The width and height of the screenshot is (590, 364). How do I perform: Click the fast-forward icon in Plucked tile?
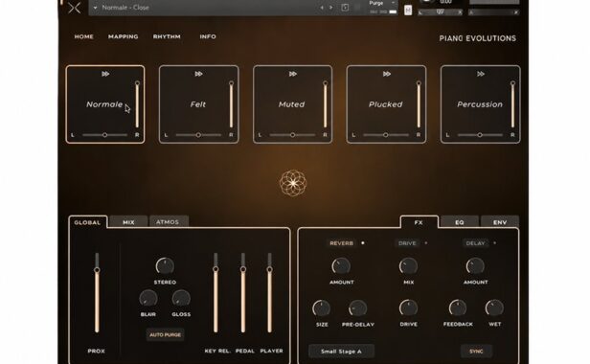pos(386,74)
